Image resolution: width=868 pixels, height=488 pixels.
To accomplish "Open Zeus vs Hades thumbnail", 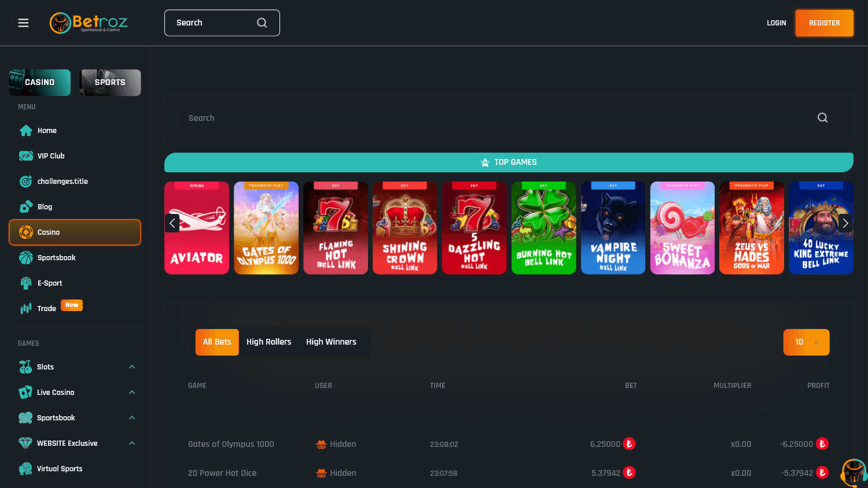I will pyautogui.click(x=752, y=228).
